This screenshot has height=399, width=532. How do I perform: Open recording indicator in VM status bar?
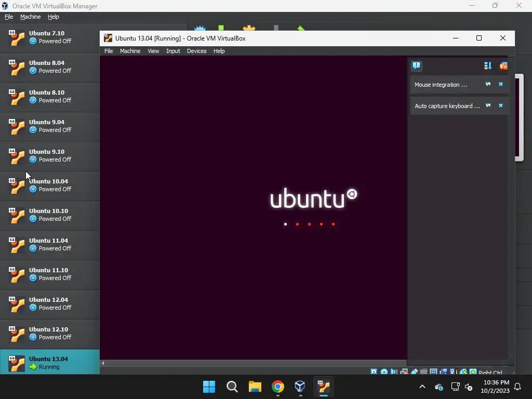[x=443, y=371]
